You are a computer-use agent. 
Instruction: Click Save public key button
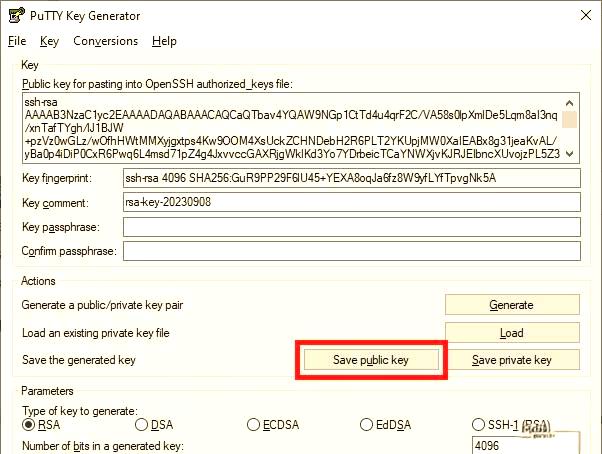(371, 360)
